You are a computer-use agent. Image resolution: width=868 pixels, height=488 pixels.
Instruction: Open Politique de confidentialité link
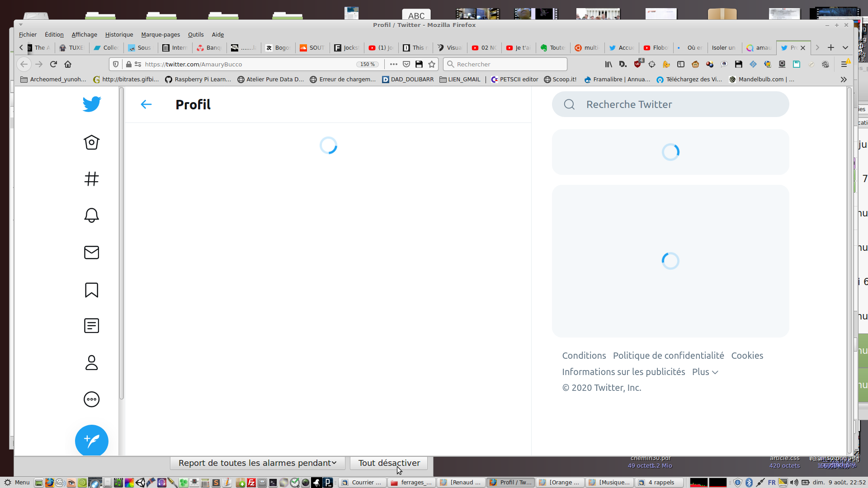[x=668, y=356]
